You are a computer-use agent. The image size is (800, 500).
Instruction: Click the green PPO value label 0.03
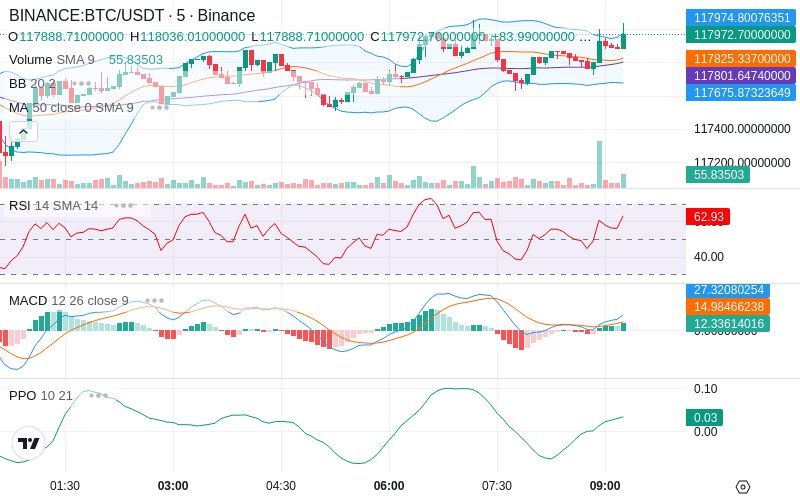705,417
